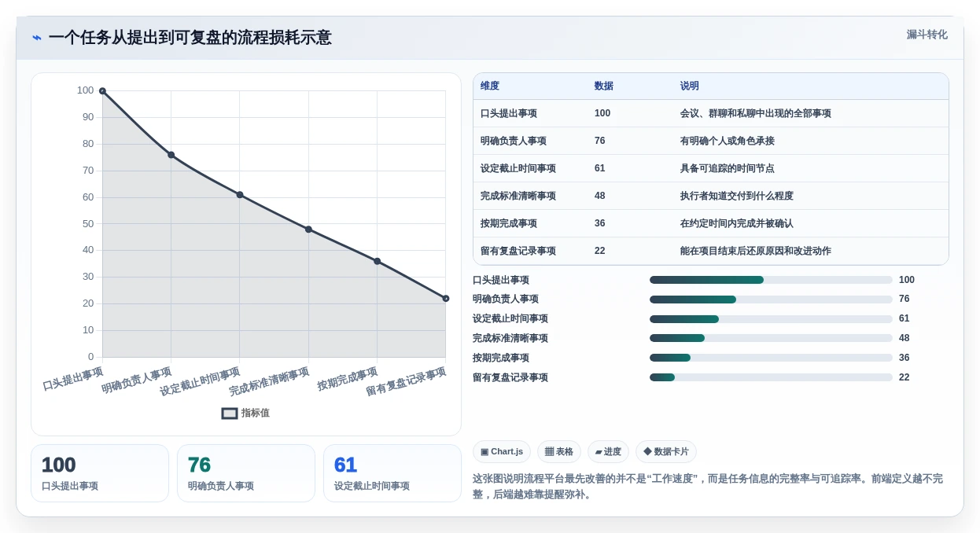Click the 口头提出事项 progress bar
The height and width of the screenshot is (533, 980).
point(771,280)
